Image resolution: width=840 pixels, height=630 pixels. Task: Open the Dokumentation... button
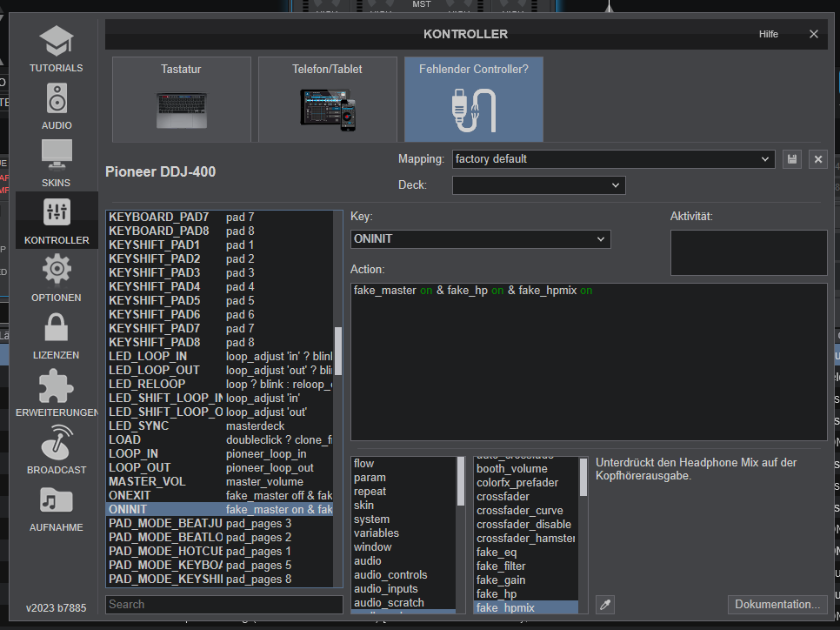(777, 605)
